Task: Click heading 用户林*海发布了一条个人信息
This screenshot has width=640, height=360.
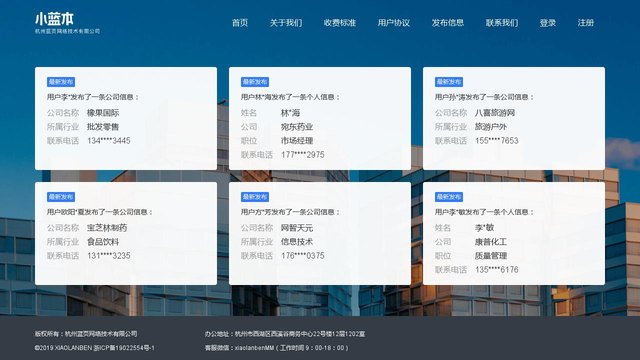Action: click(x=290, y=97)
